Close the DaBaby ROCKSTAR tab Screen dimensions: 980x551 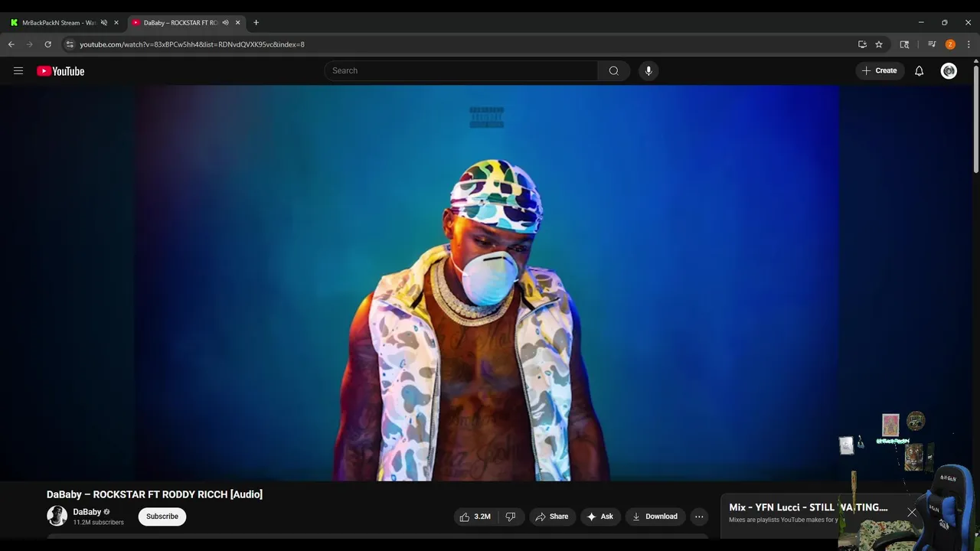click(x=238, y=23)
